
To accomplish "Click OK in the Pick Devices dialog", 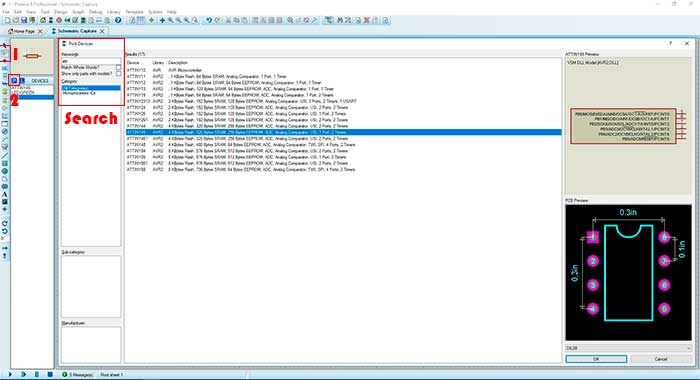I will point(596,359).
